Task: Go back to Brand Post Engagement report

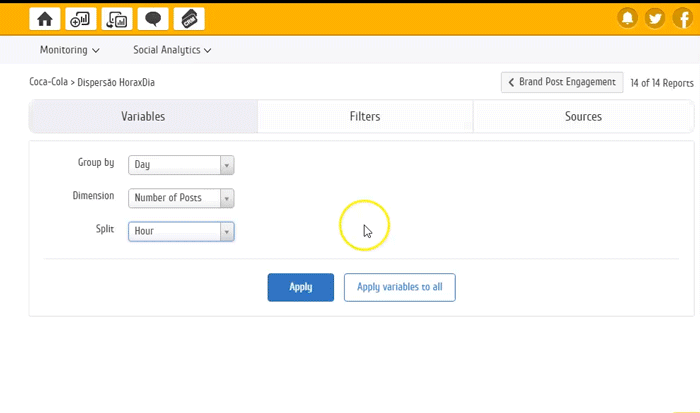Action: [562, 82]
